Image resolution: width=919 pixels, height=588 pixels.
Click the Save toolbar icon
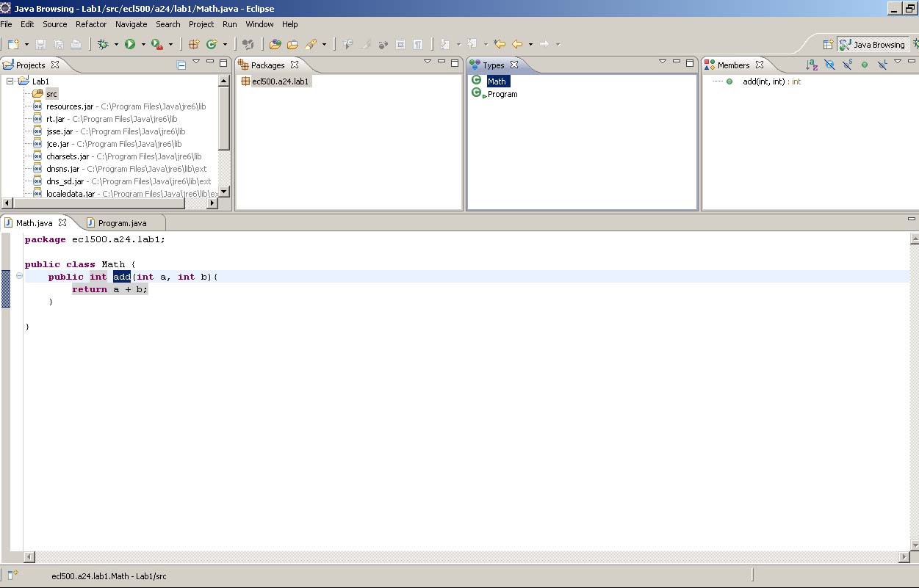tap(41, 44)
